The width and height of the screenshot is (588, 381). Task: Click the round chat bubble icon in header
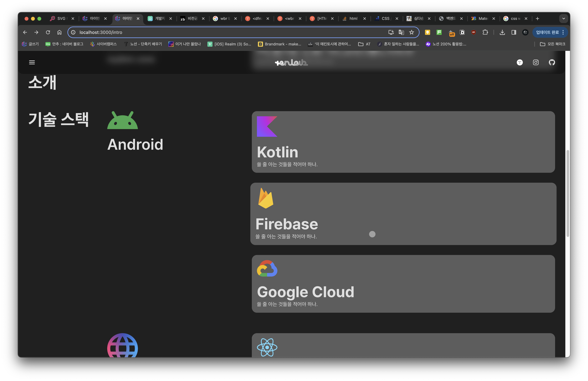pos(520,62)
